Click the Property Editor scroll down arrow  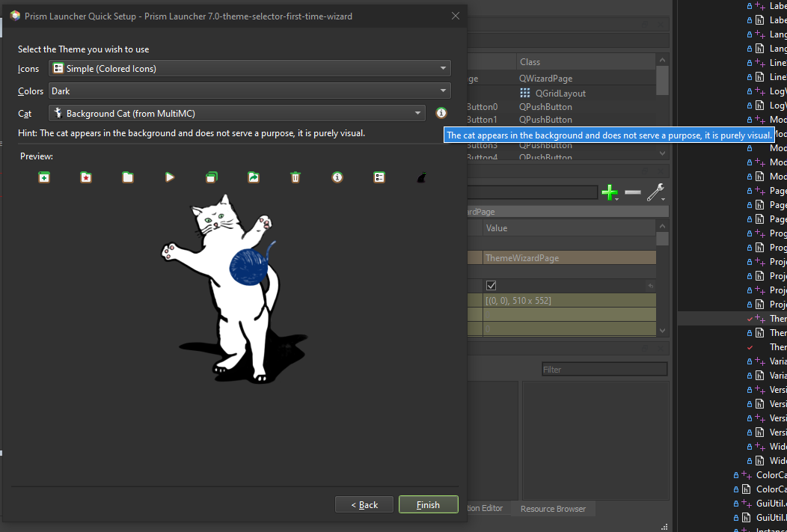click(663, 331)
